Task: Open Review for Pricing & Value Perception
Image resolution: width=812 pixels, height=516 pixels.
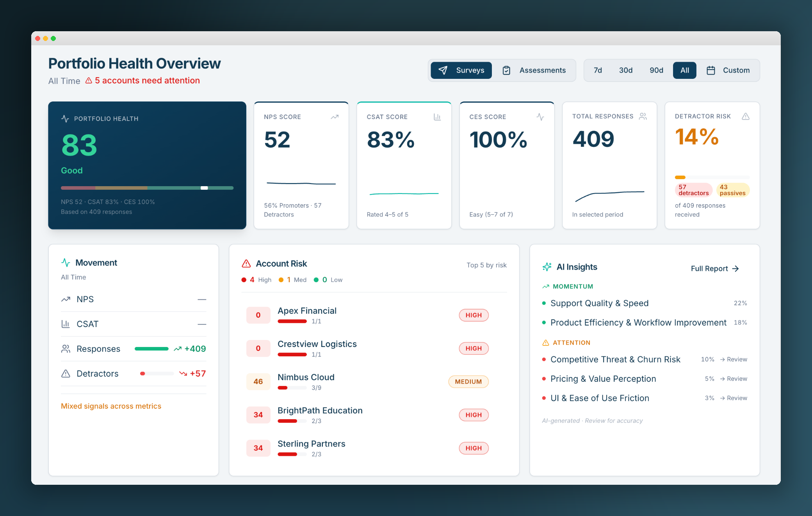Action: 734,379
